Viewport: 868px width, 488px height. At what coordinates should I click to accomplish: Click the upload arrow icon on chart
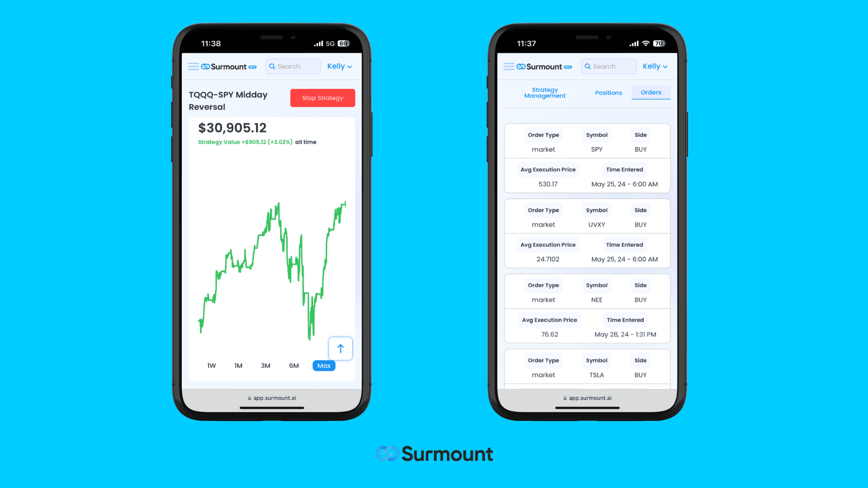point(340,348)
